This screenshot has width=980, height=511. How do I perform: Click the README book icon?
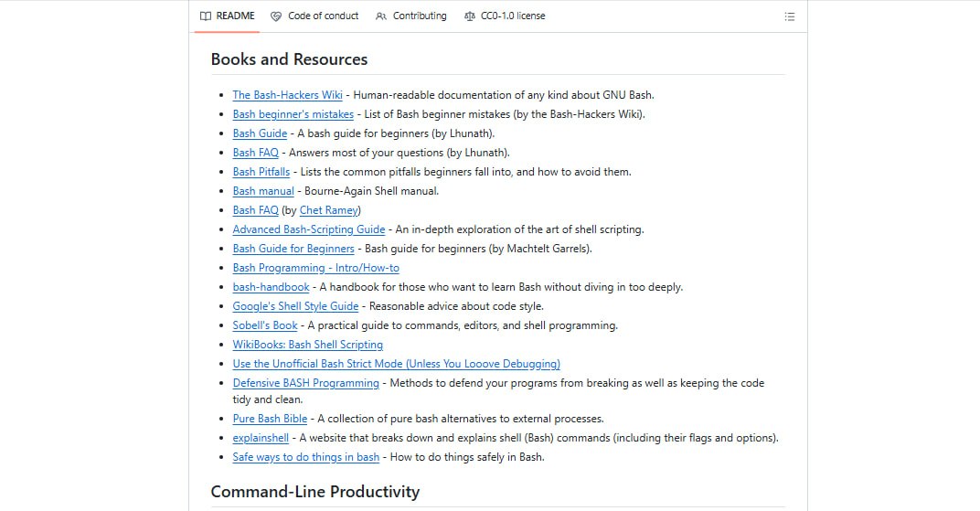coord(206,16)
